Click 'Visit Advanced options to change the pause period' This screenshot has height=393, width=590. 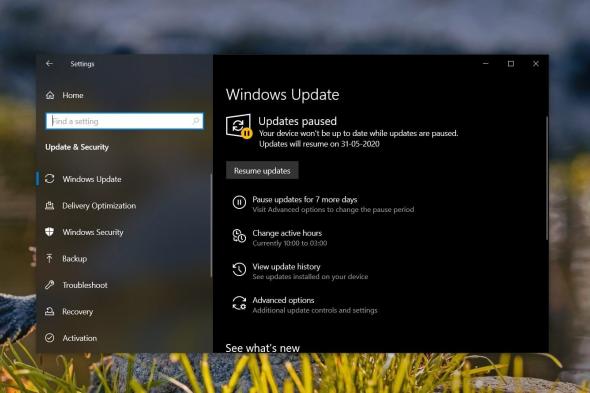point(333,209)
